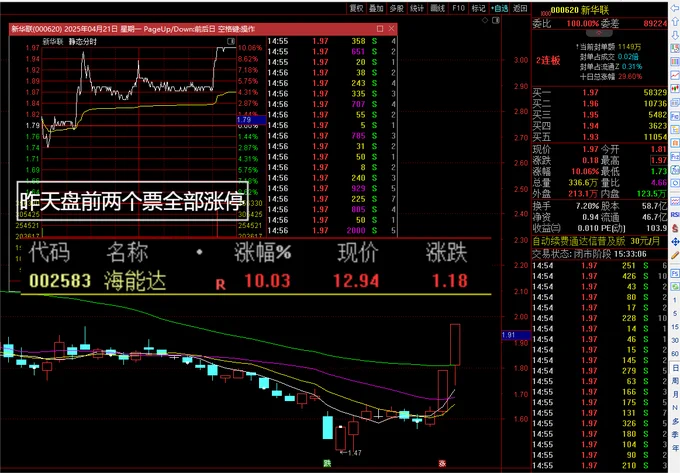Click the tall limit-up candlestick on daily chart
The width and height of the screenshot is (680, 473).
455,345
